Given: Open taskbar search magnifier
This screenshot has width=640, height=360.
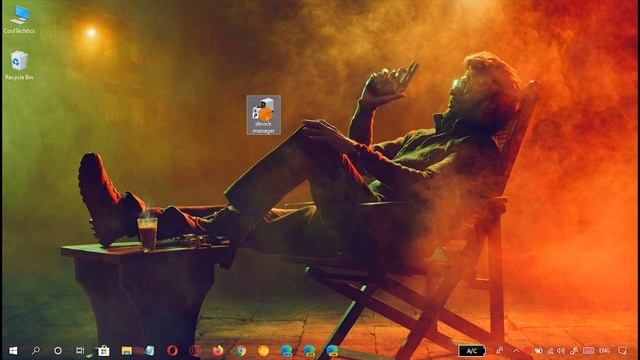Looking at the screenshot, I should click(x=36, y=350).
